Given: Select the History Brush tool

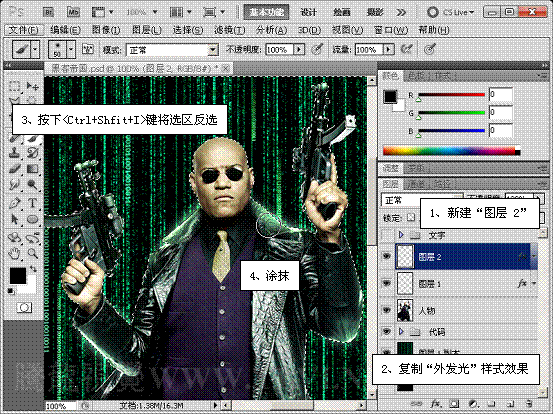Looking at the screenshot, I should 32,153.
